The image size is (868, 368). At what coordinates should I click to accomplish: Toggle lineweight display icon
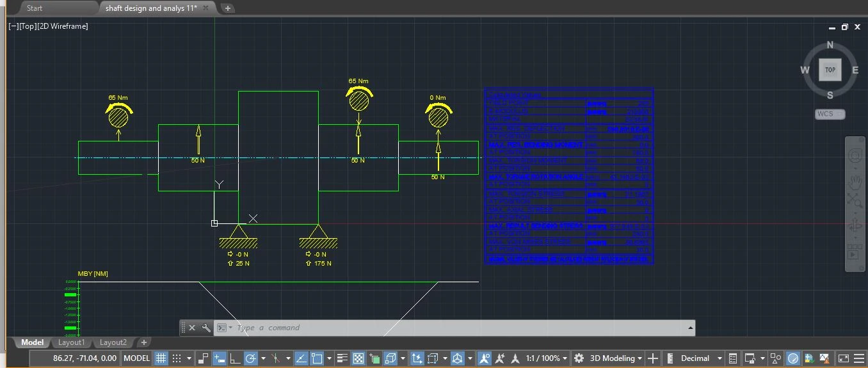click(342, 358)
